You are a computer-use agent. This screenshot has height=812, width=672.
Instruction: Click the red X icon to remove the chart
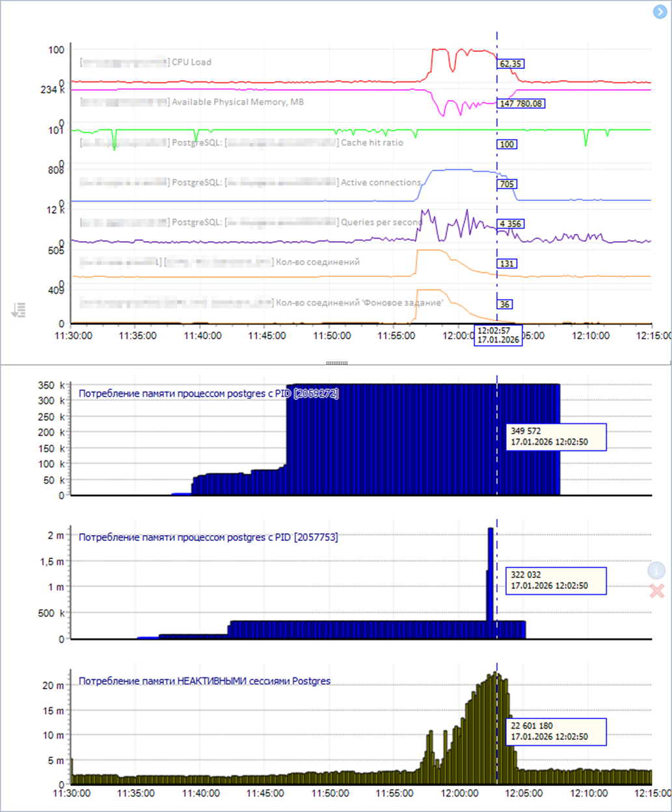click(657, 591)
